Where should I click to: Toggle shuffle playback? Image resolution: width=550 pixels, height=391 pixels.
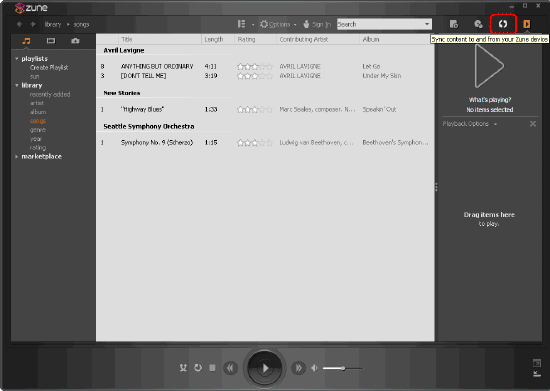[183, 368]
